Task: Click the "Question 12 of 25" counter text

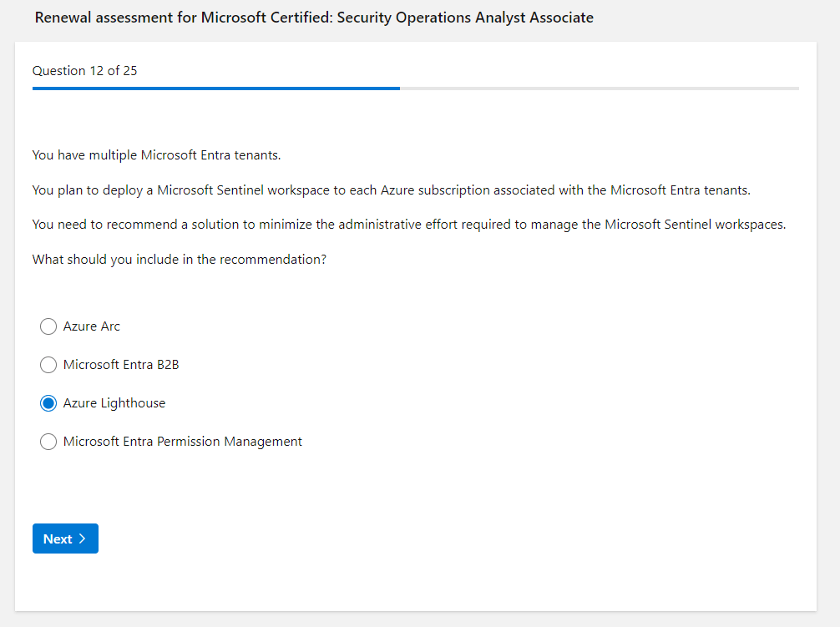Action: pos(85,71)
